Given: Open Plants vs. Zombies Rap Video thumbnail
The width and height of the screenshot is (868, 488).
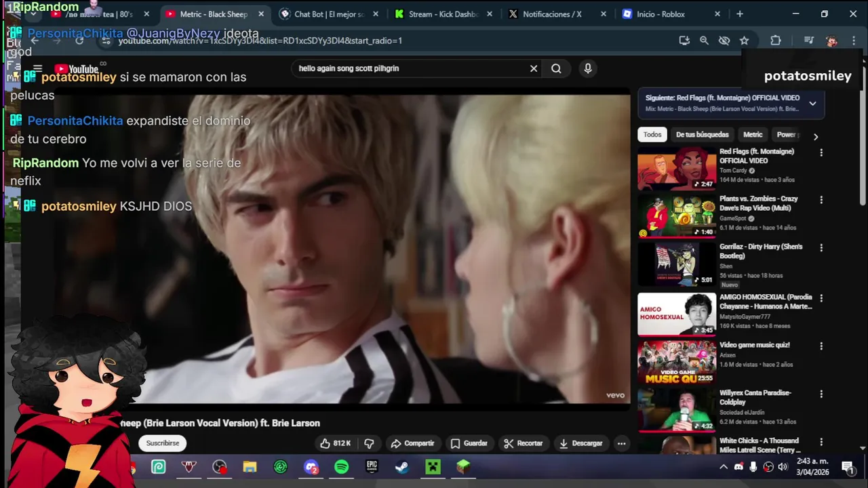Looking at the screenshot, I should 676,217.
